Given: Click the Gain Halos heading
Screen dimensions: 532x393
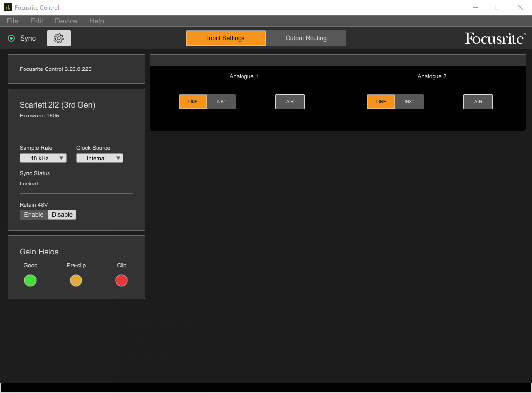Looking at the screenshot, I should (x=39, y=252).
